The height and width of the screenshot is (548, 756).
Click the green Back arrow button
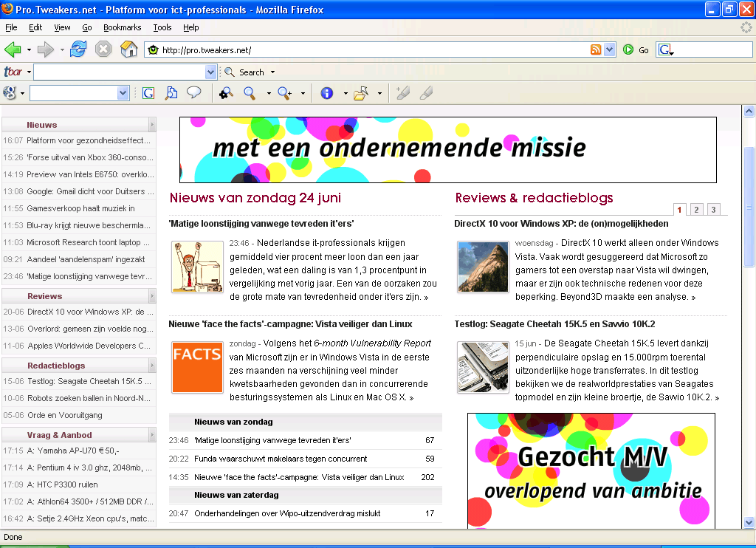click(13, 49)
